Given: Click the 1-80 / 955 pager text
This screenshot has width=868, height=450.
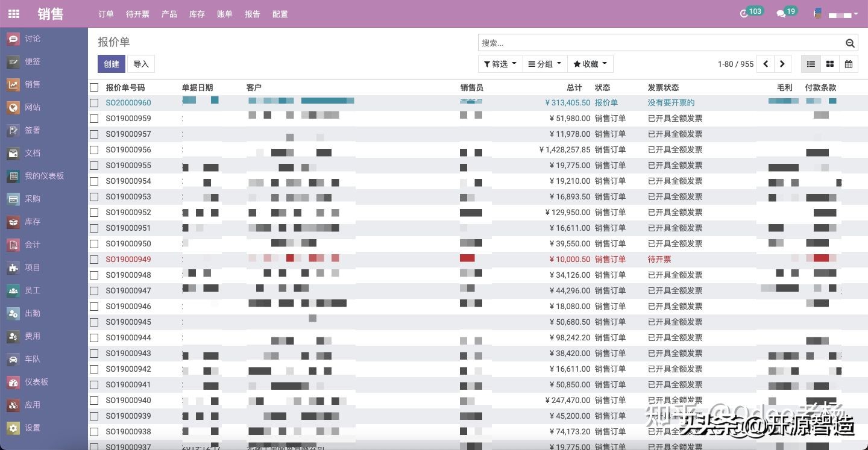Looking at the screenshot, I should pos(735,64).
